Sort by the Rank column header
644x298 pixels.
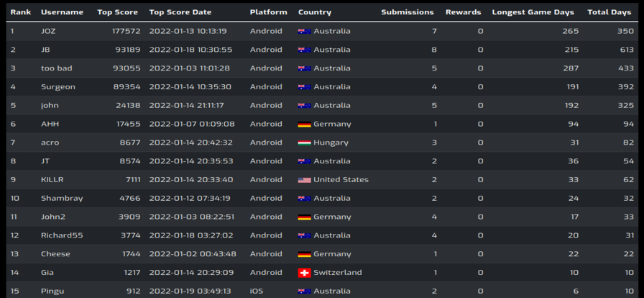coord(21,12)
